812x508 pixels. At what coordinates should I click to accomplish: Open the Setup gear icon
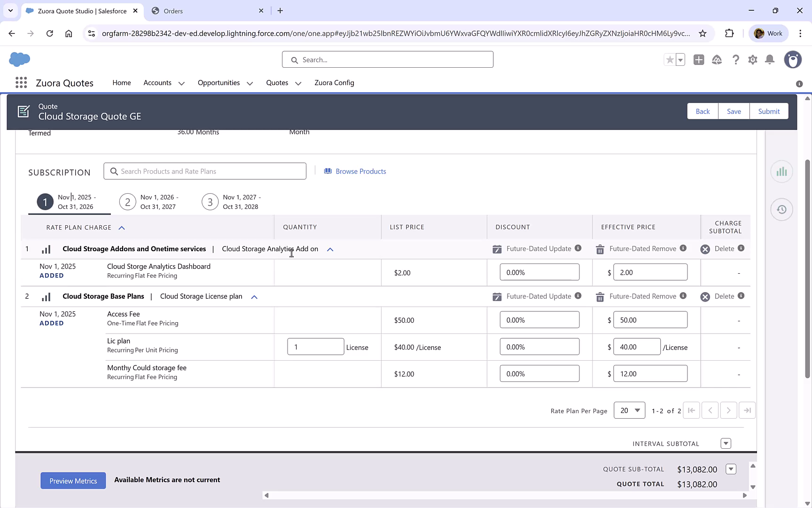coord(752,60)
